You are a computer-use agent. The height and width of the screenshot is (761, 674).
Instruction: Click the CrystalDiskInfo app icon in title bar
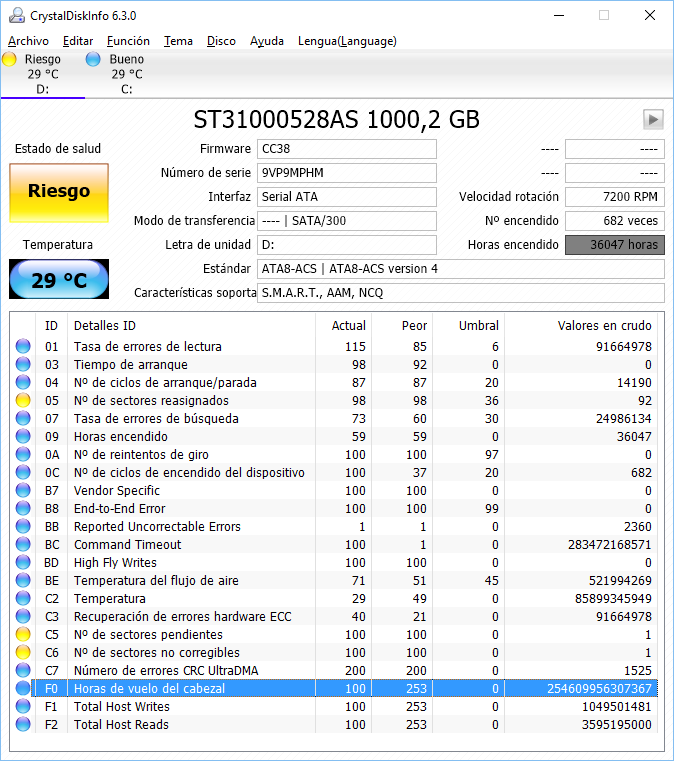pyautogui.click(x=16, y=16)
